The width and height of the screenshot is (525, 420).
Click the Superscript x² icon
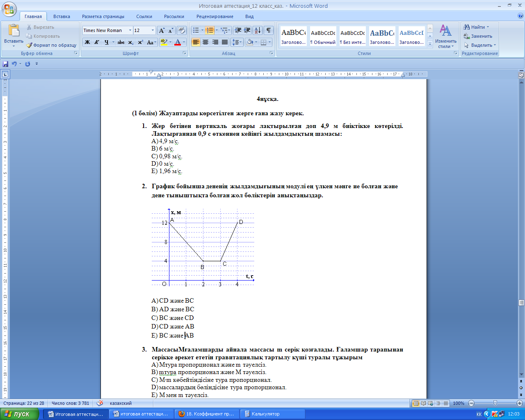pyautogui.click(x=140, y=42)
